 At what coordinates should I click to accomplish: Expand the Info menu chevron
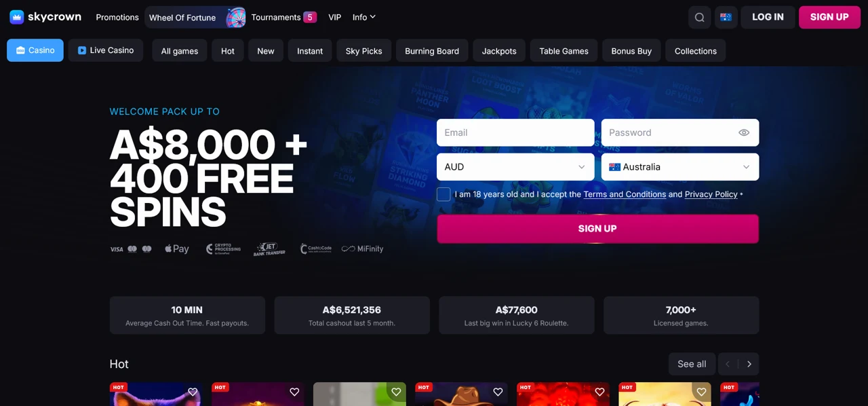[x=372, y=17]
